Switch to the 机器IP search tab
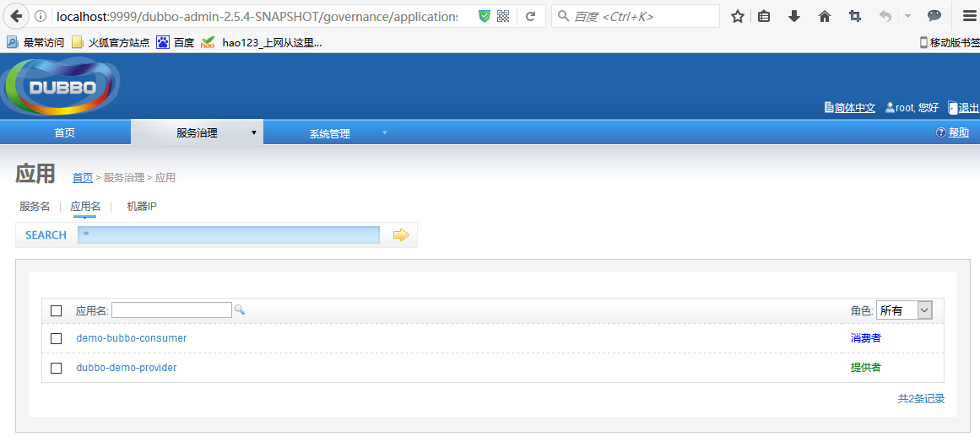980x442 pixels. (x=141, y=207)
